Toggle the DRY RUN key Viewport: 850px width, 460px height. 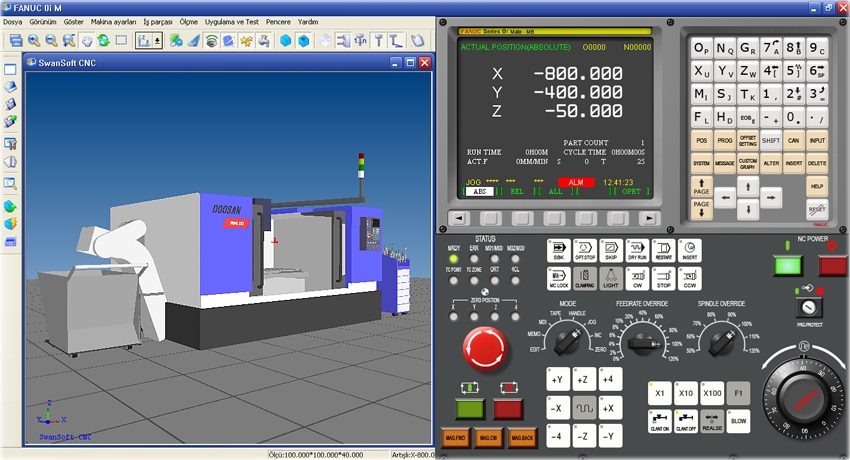coord(637,251)
